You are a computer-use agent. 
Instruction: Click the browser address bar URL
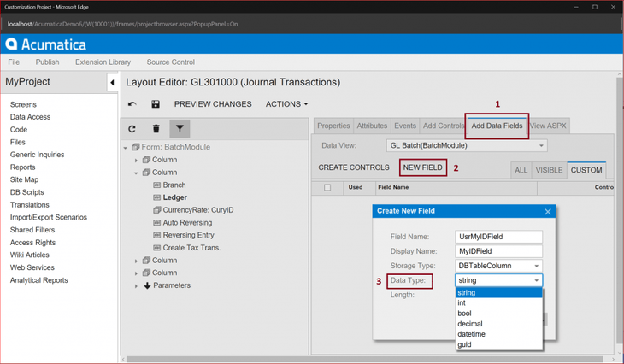point(122,24)
